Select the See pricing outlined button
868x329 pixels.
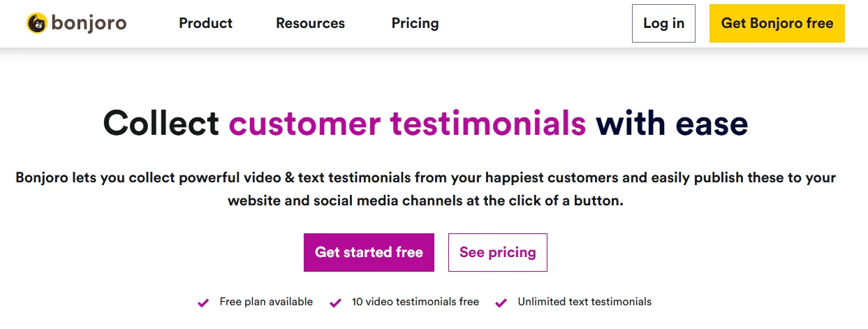497,252
